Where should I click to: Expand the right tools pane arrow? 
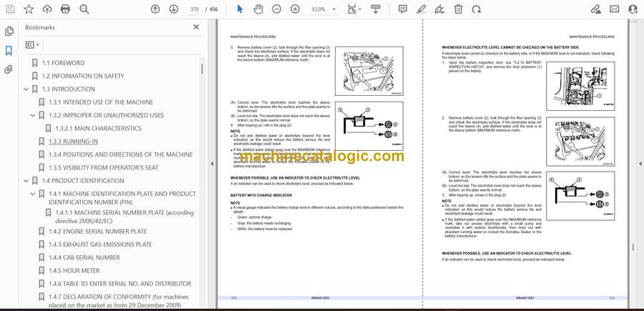pos(640,164)
